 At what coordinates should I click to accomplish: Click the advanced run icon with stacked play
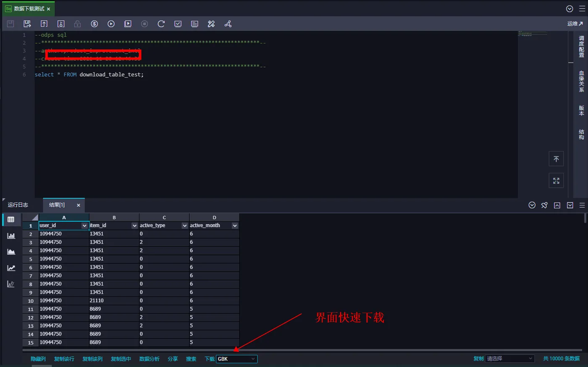[128, 24]
